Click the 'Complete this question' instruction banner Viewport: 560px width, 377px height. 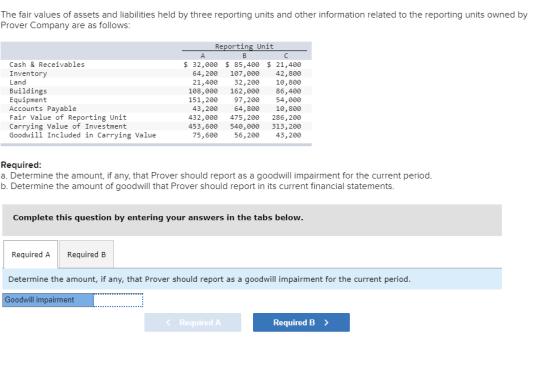(x=252, y=220)
